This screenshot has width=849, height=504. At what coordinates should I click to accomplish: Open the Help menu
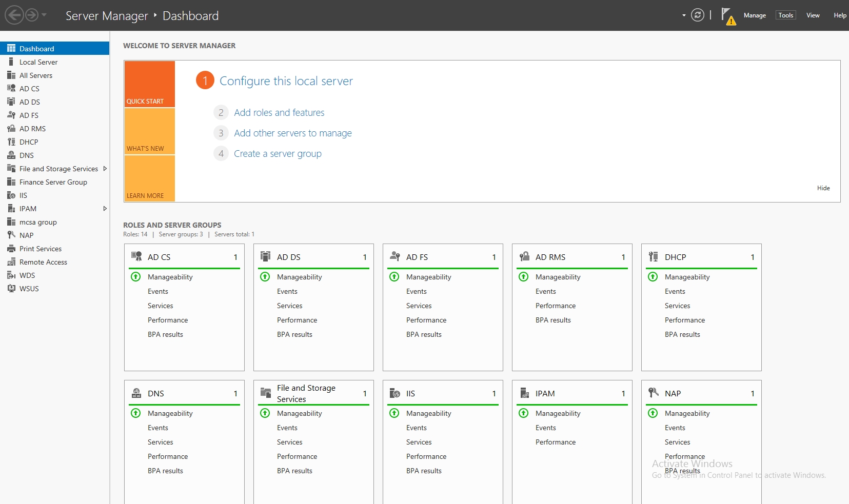tap(840, 15)
